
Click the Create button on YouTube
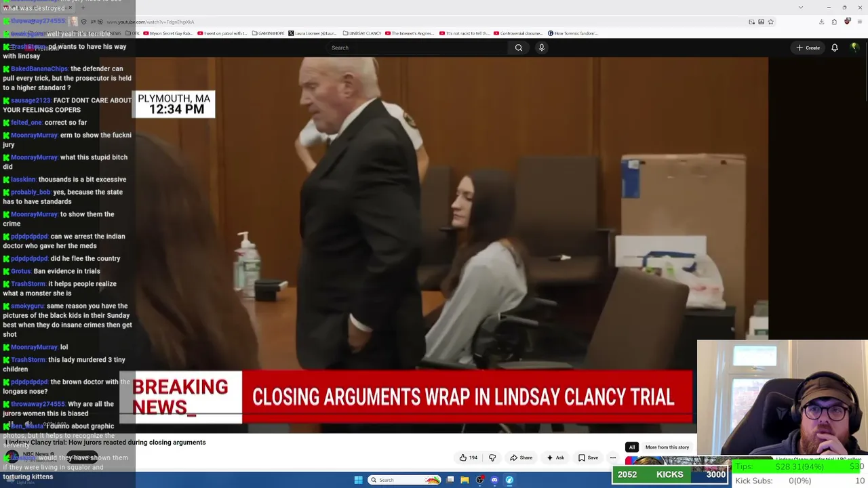point(808,47)
